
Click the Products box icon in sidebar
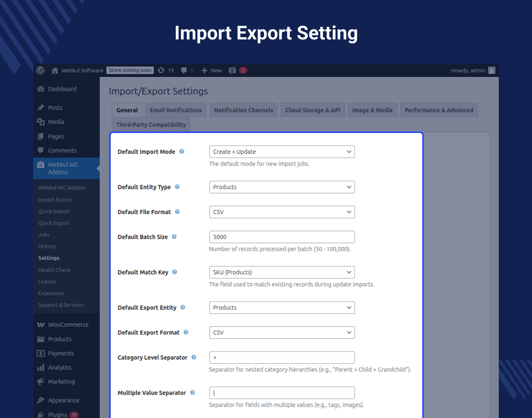click(x=41, y=339)
